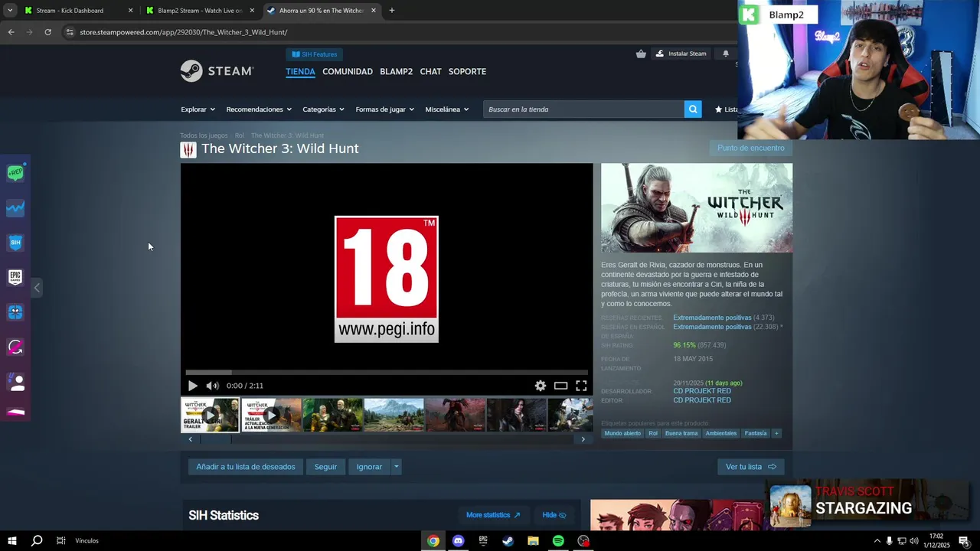
Task: Click the Ver tu lista button
Action: coord(750,467)
